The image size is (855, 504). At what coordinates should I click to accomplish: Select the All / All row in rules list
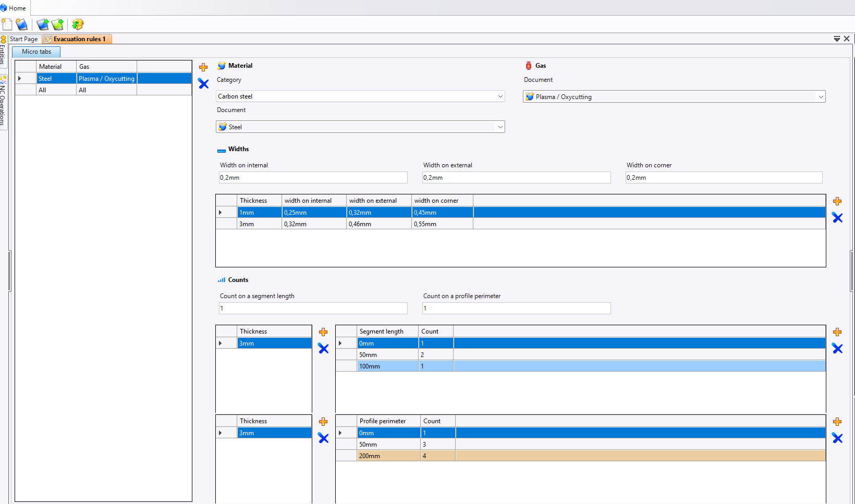103,90
